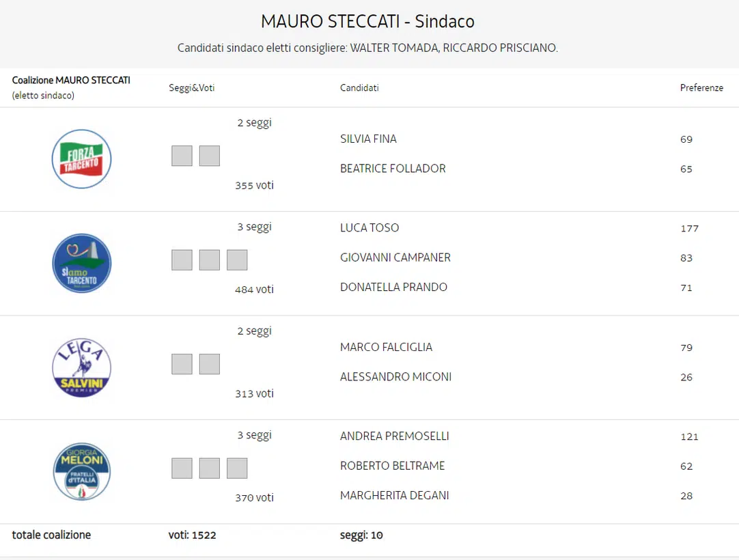The width and height of the screenshot is (739, 560).
Task: Select candidate Luca Toso
Action: 369,228
